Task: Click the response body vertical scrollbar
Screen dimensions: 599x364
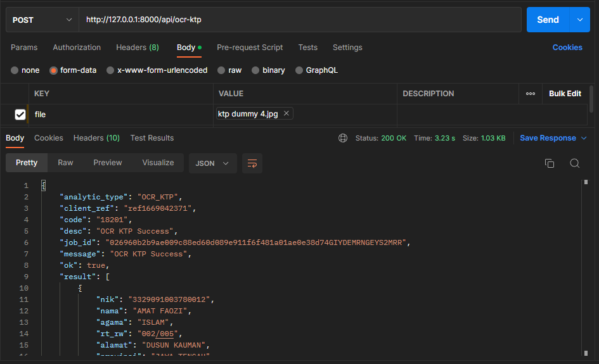Action: 586,267
